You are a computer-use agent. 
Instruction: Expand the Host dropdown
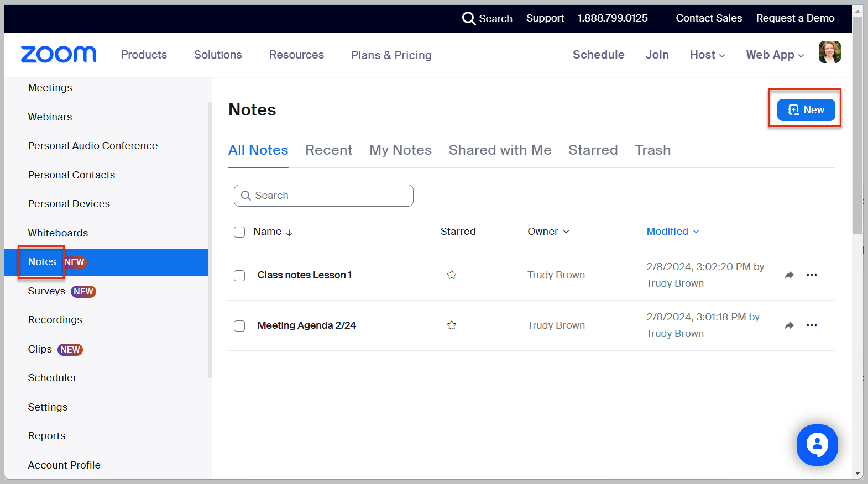click(708, 55)
